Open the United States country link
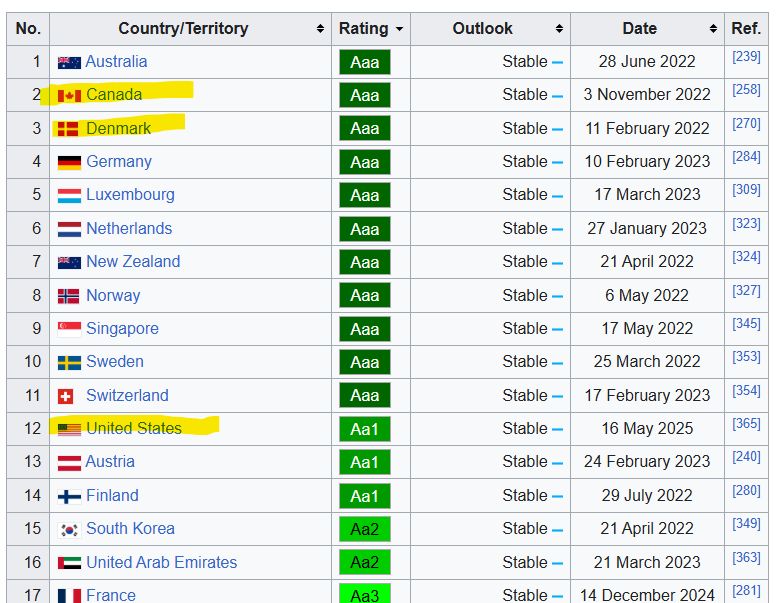776x603 pixels. tap(134, 428)
